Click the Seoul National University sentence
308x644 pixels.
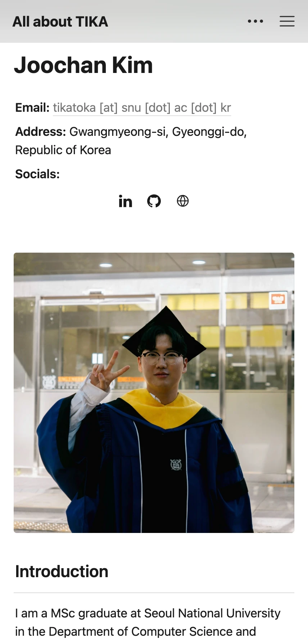click(148, 613)
